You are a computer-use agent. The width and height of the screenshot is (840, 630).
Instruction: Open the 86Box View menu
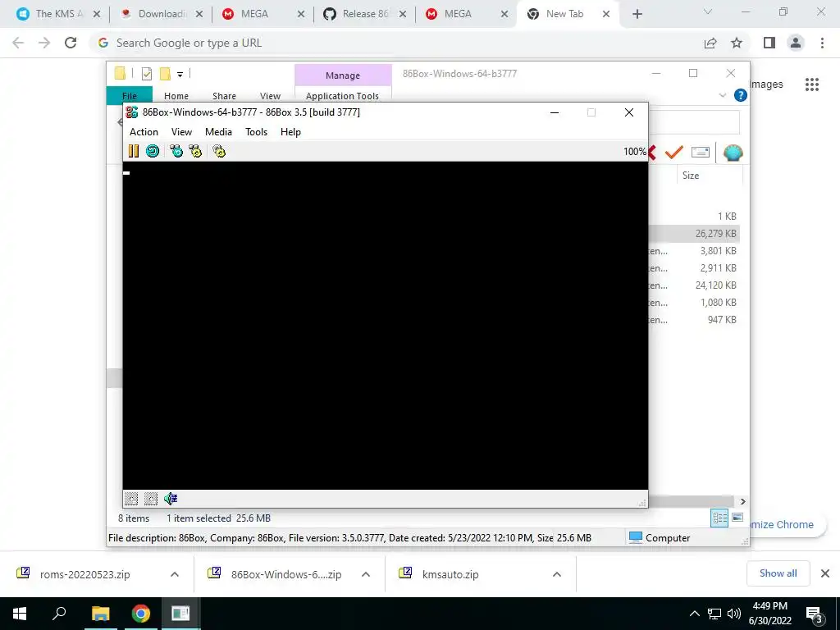181,132
